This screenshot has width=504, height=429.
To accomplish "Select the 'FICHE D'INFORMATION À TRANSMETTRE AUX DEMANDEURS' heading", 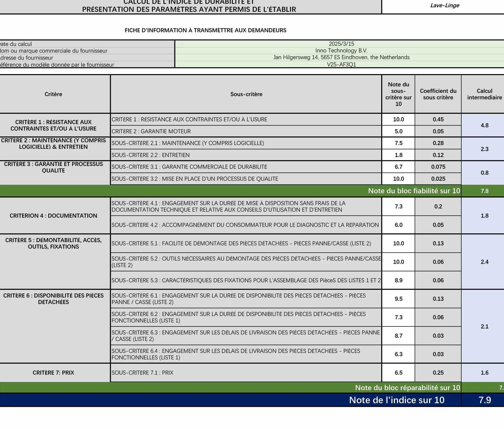I will (205, 30).
